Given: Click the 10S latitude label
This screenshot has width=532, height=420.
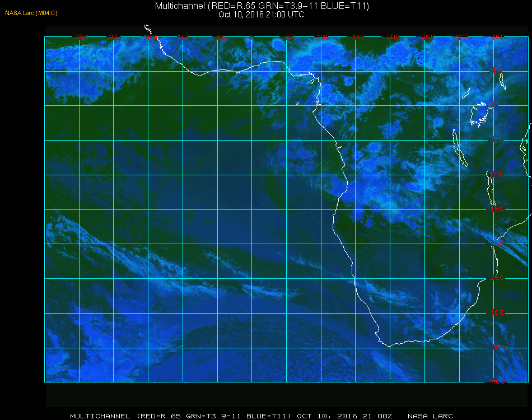Looking at the screenshot, I should 496,174.
